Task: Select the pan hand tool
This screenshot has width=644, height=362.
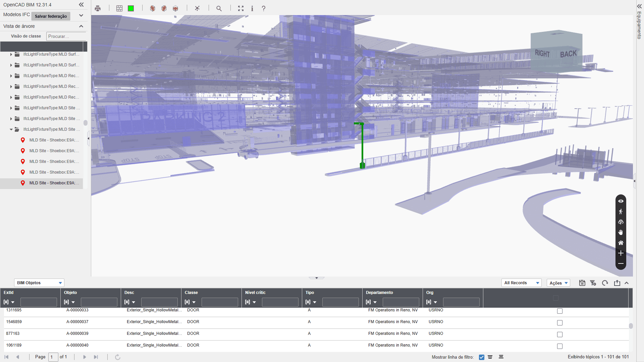Action: tap(621, 232)
